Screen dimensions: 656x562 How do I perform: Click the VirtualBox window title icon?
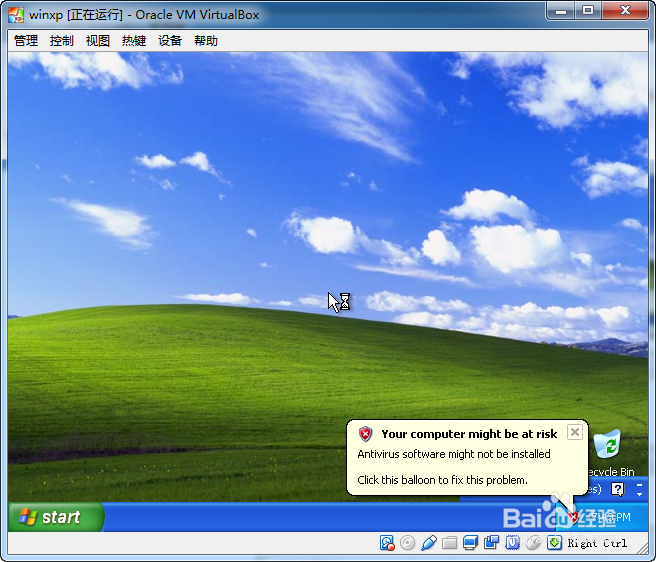(x=16, y=15)
